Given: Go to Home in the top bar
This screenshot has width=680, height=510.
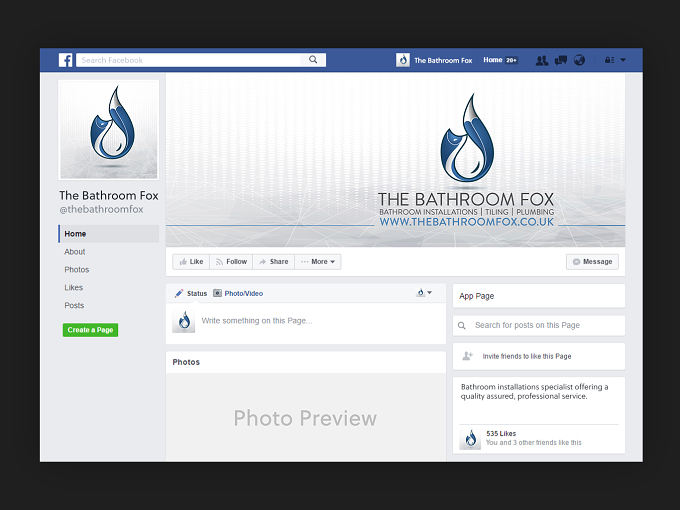Looking at the screenshot, I should tap(493, 60).
